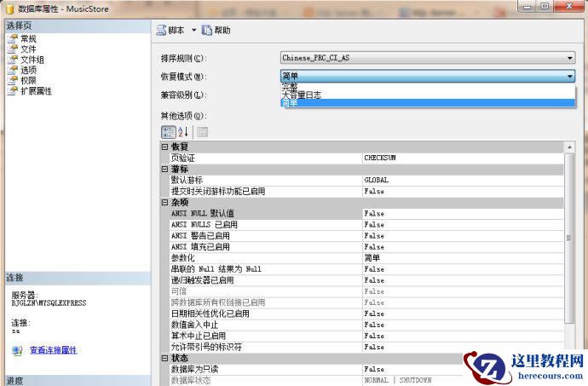588x386 pixels.
Task: Click the 帮助 toolbar label
Action: click(x=222, y=31)
